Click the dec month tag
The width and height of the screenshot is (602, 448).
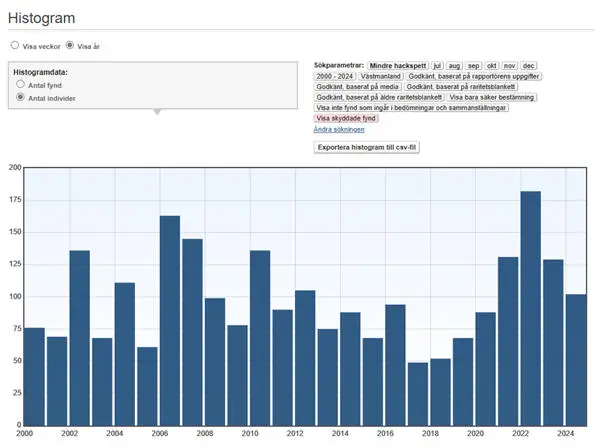(x=529, y=64)
